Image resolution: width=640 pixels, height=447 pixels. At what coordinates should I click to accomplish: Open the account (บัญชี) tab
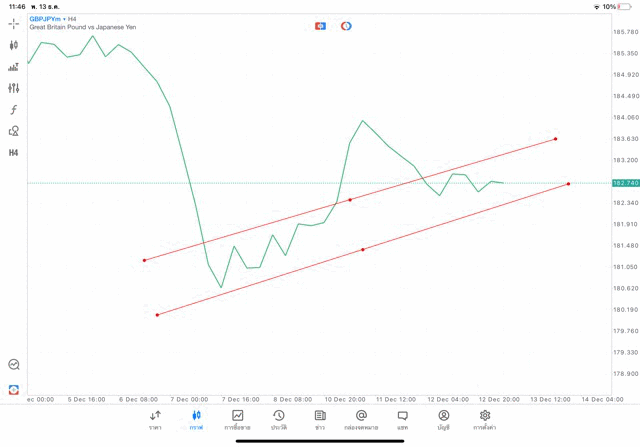pyautogui.click(x=443, y=419)
